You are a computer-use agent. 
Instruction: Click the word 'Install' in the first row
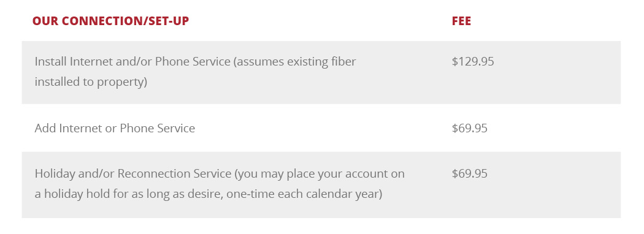click(x=51, y=62)
